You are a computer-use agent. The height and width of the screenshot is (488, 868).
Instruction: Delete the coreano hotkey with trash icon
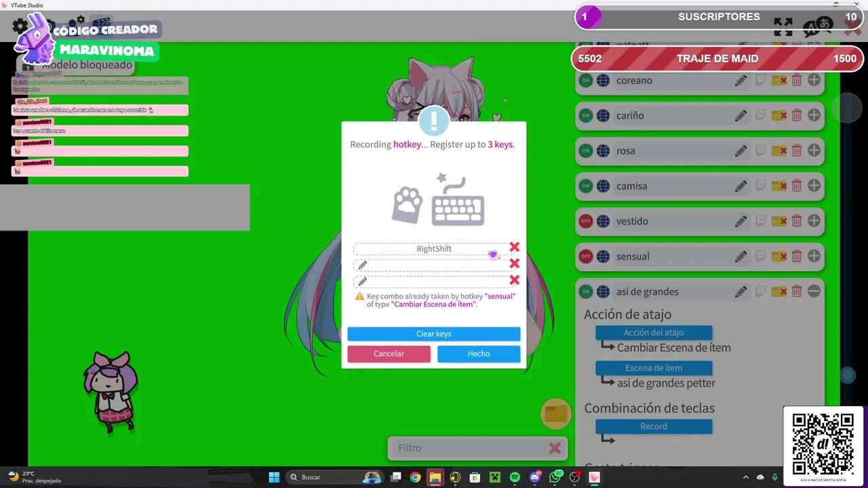coord(797,80)
